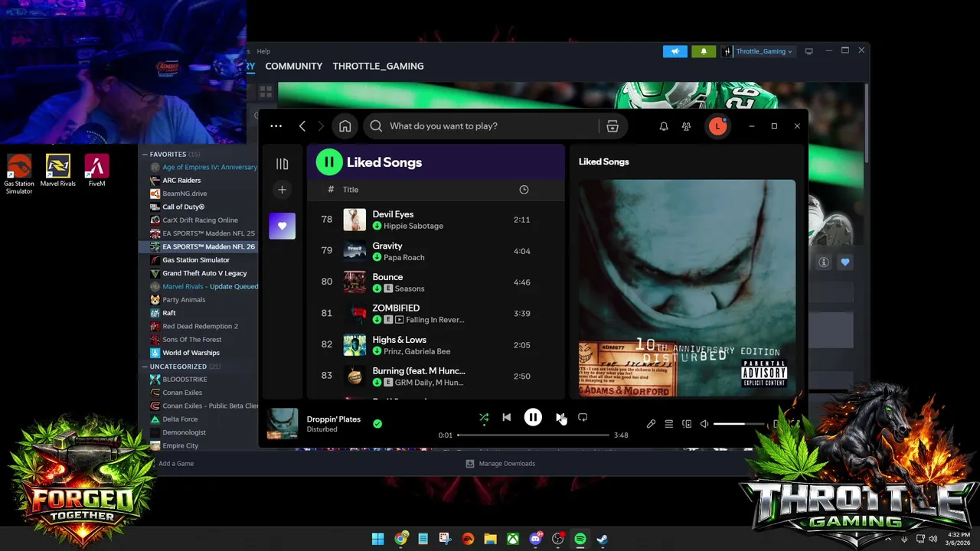The image size is (980, 551).
Task: Expand Your Library sidebar in Spotify
Action: [x=282, y=164]
